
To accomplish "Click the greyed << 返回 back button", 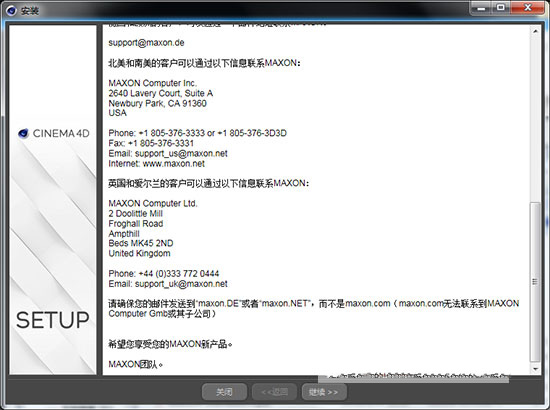I will click(x=274, y=392).
